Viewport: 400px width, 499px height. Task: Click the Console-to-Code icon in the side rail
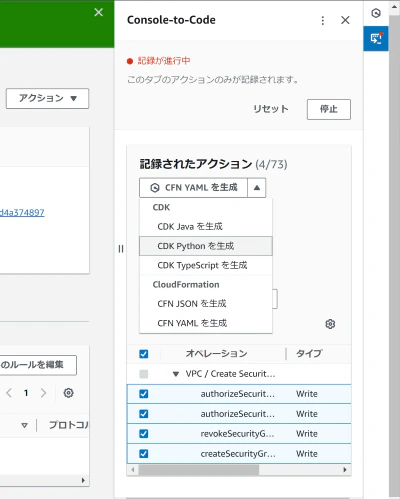(376, 38)
